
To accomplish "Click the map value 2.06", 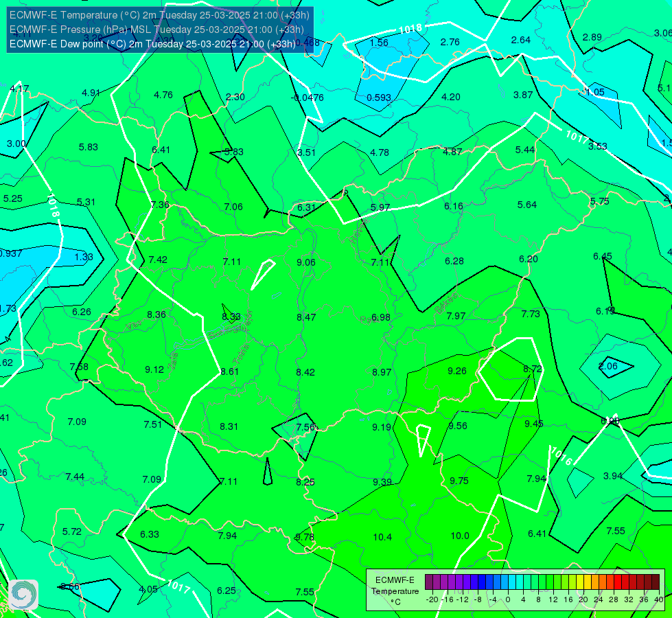I will click(x=607, y=366).
